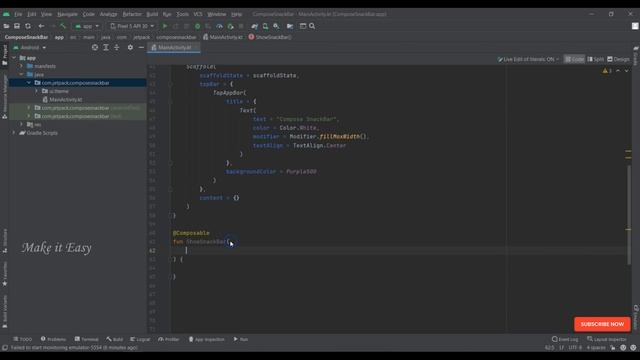Screen dimensions: 640x360
Task: Place cursor on editor line 62
Action: [398, 250]
